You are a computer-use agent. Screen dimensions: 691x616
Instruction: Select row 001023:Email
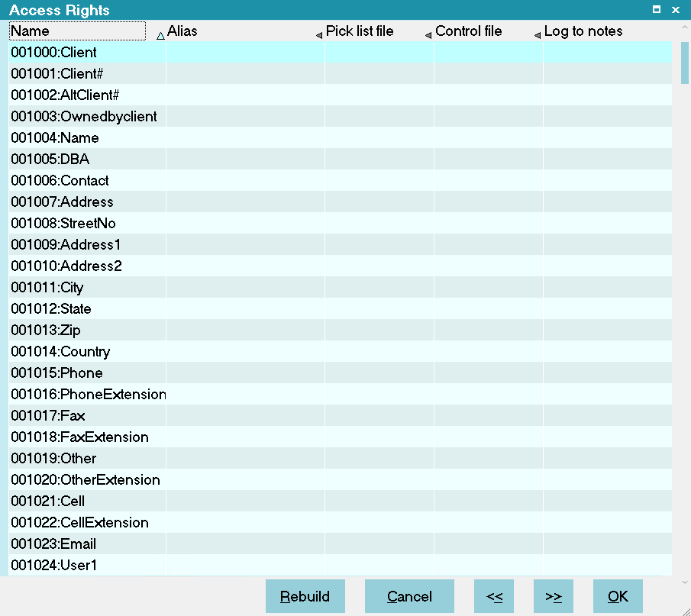pyautogui.click(x=341, y=543)
